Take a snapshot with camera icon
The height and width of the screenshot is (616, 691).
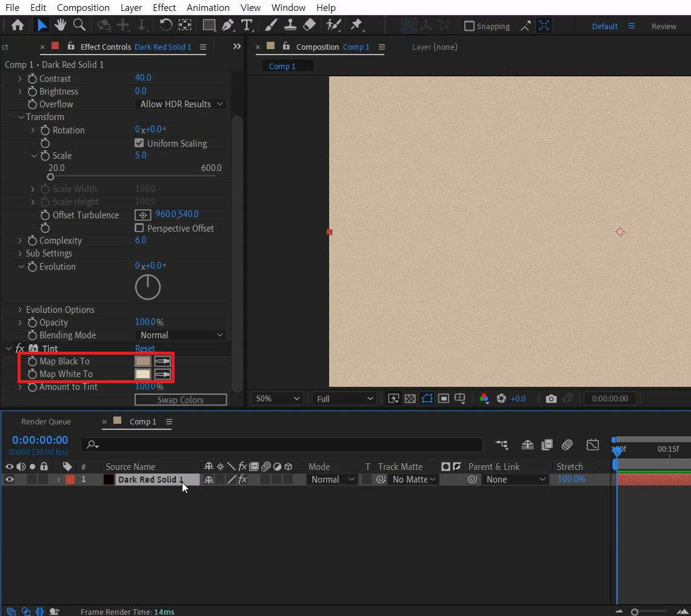551,398
